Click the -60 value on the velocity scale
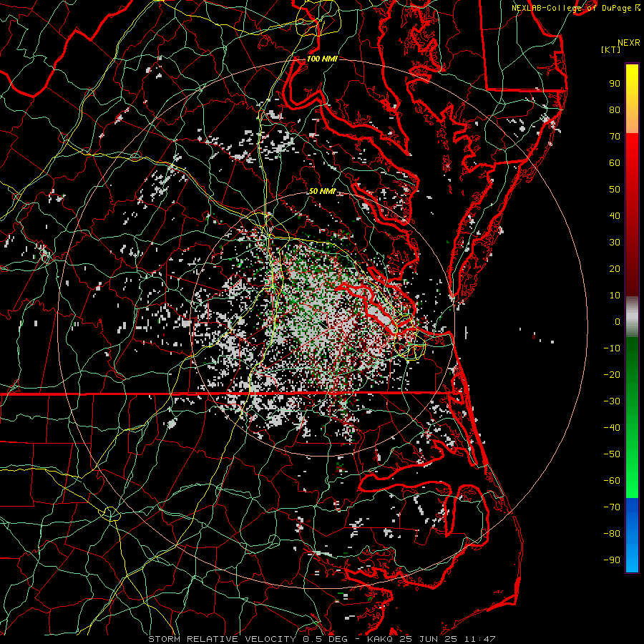Image resolution: width=644 pixels, height=644 pixels. (x=612, y=481)
